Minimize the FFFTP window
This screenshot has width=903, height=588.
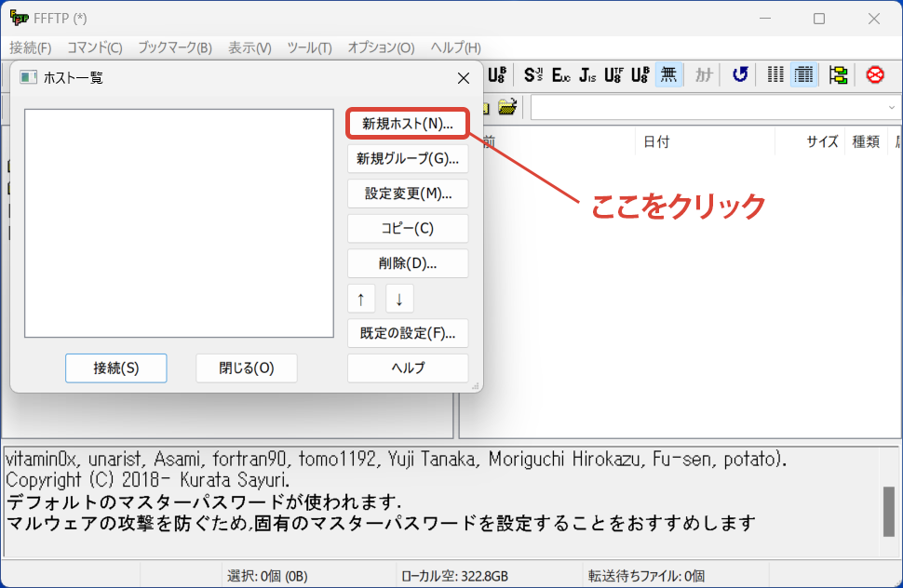point(765,19)
